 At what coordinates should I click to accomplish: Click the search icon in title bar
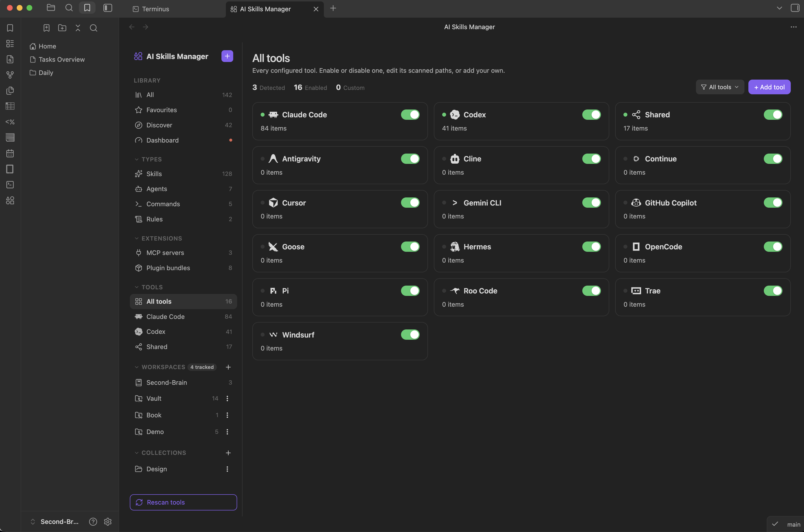[x=69, y=8]
